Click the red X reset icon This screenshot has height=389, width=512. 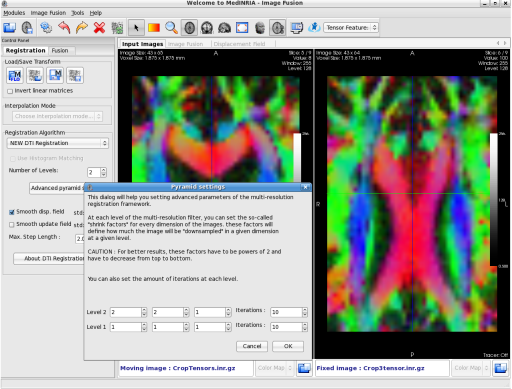coord(99,27)
